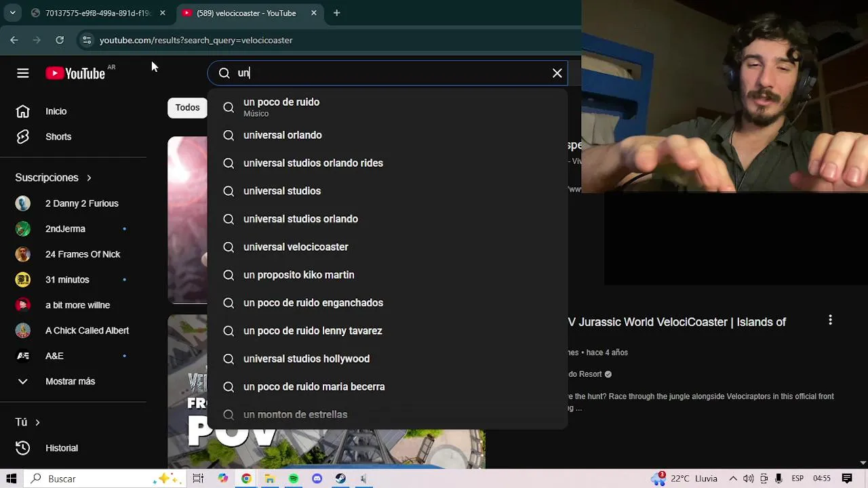Open the notification center icon
868x488 pixels.
[x=847, y=479]
